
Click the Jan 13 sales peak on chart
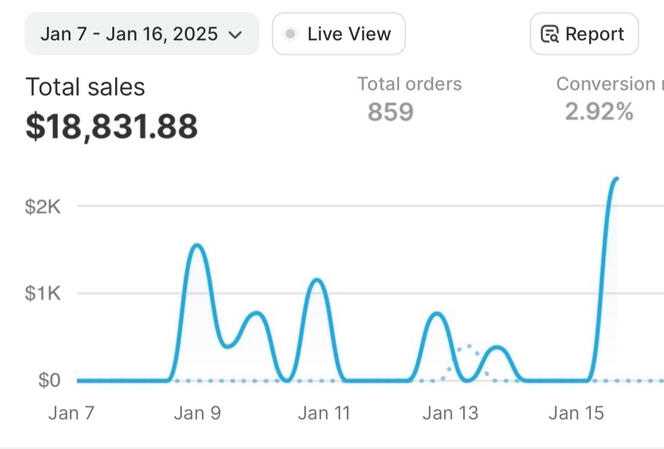click(x=437, y=314)
